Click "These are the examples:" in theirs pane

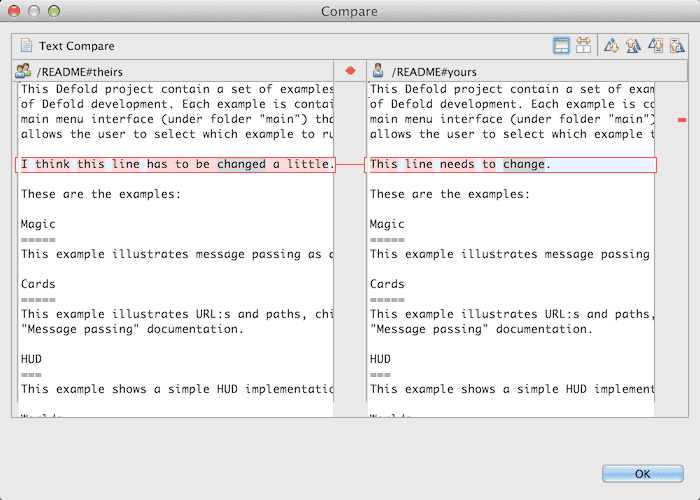101,194
